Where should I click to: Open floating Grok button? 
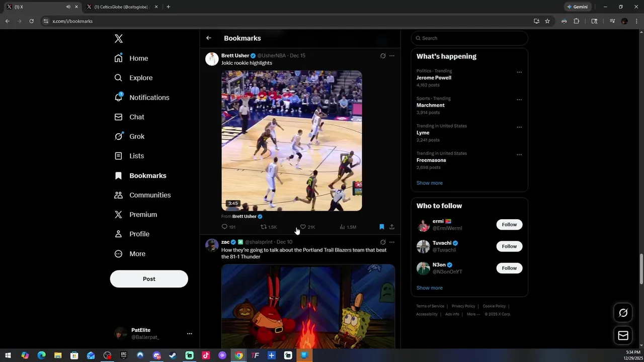pyautogui.click(x=623, y=313)
